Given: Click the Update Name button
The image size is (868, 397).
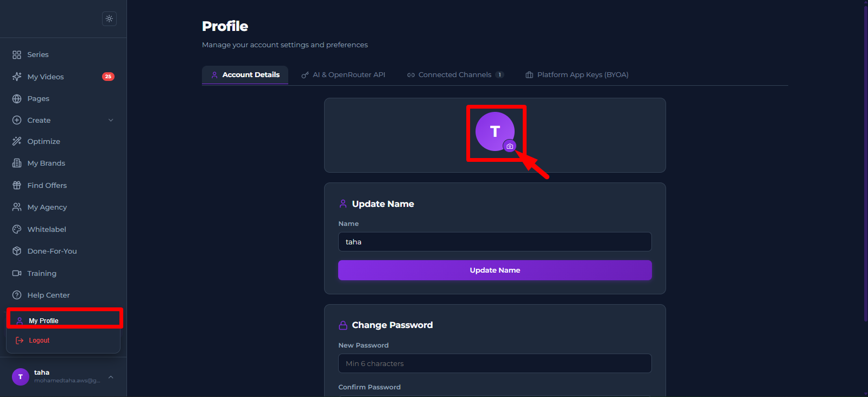Looking at the screenshot, I should tap(495, 270).
